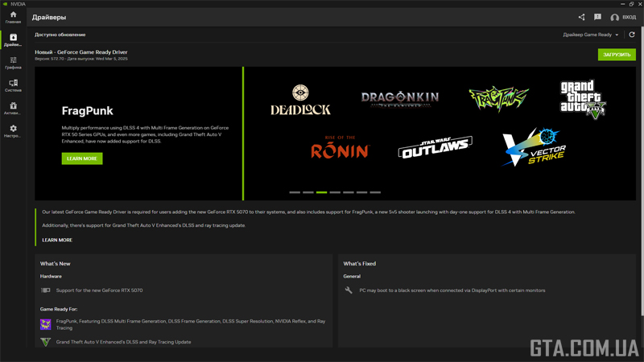This screenshot has width=644, height=362.
Task: Select the first carousel indicator dot
Action: 295,192
